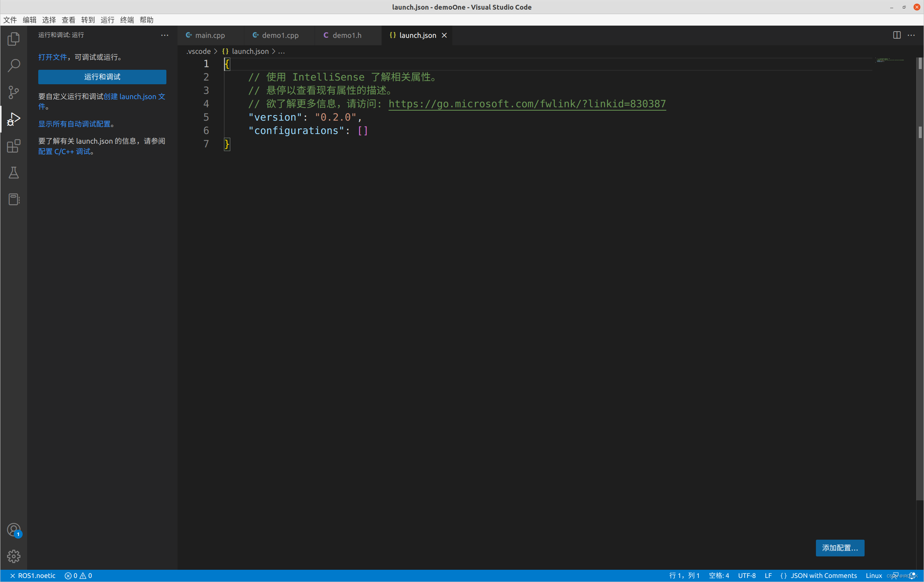Click the 行 1, 列 1 cursor position
924x582 pixels.
684,575
